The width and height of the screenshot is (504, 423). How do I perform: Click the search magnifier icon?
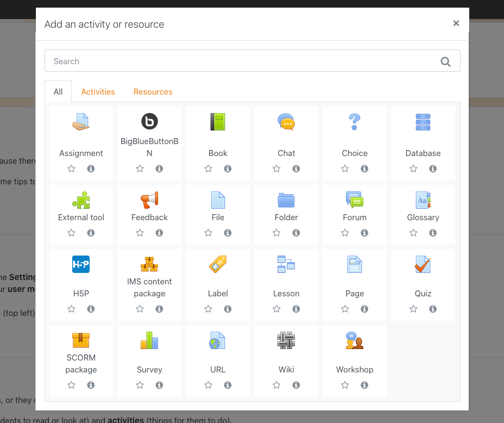(445, 61)
